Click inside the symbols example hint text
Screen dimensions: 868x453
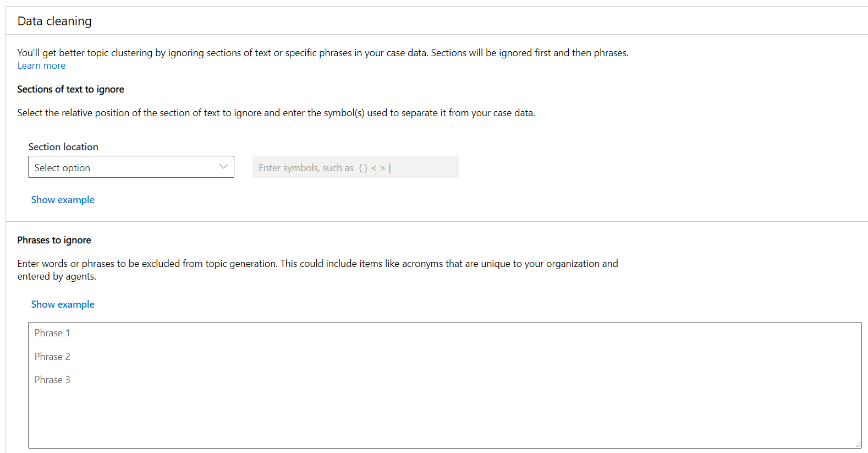click(x=323, y=167)
